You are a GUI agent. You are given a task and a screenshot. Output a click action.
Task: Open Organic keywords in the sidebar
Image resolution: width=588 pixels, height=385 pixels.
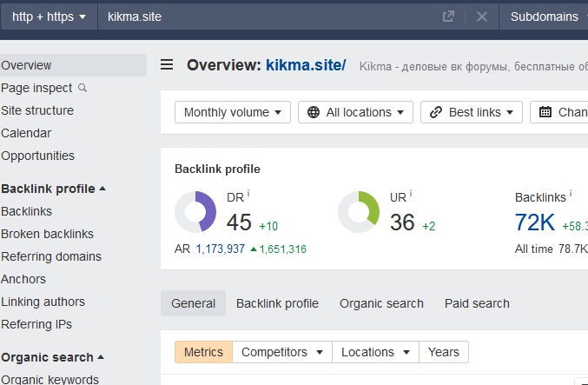(50, 379)
